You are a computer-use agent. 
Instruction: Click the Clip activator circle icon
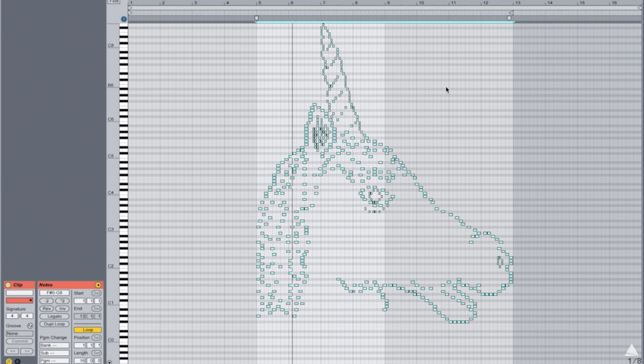[8, 285]
